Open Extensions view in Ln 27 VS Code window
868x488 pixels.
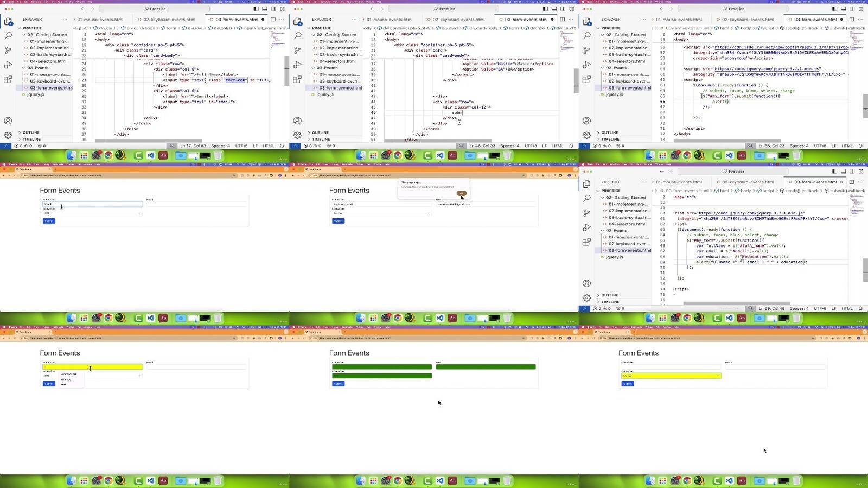(8, 79)
